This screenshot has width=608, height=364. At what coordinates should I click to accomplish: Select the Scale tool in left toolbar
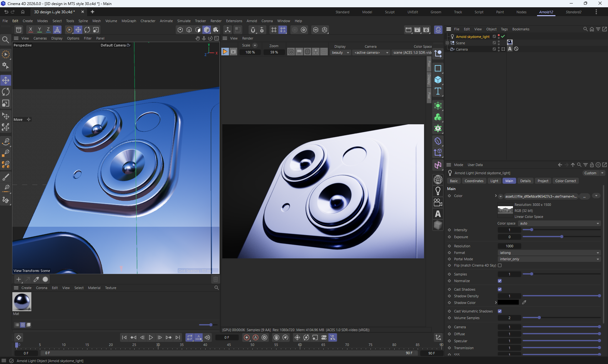[6, 103]
